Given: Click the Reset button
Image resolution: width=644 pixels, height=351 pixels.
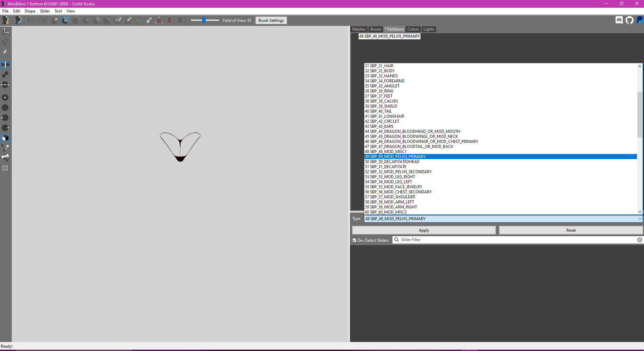Looking at the screenshot, I should tap(571, 230).
